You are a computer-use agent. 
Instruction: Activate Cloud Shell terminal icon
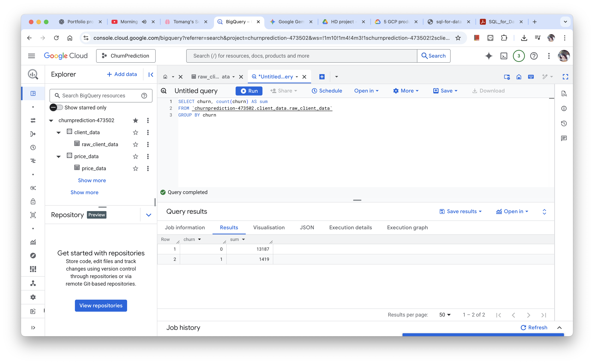tap(504, 56)
